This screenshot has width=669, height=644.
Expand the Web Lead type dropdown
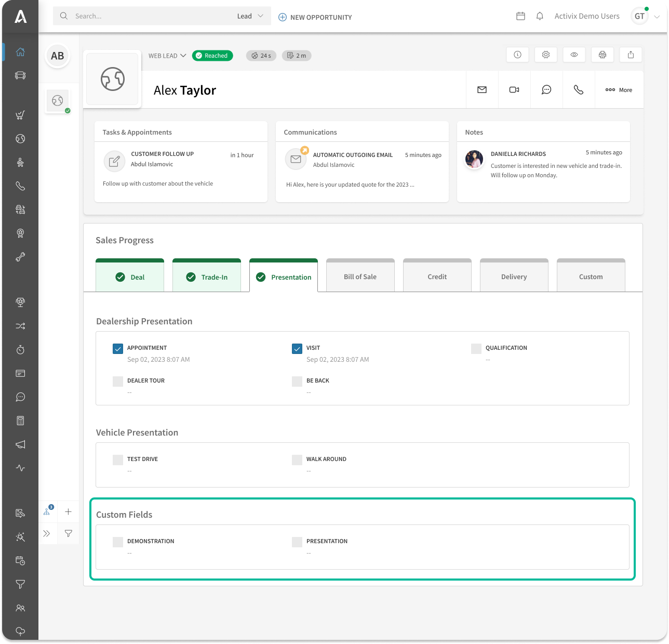point(167,56)
